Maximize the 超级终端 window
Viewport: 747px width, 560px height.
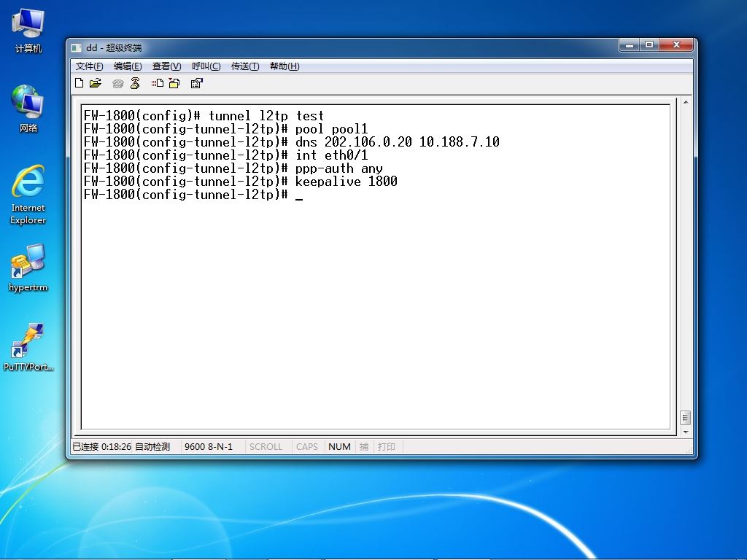(x=649, y=44)
